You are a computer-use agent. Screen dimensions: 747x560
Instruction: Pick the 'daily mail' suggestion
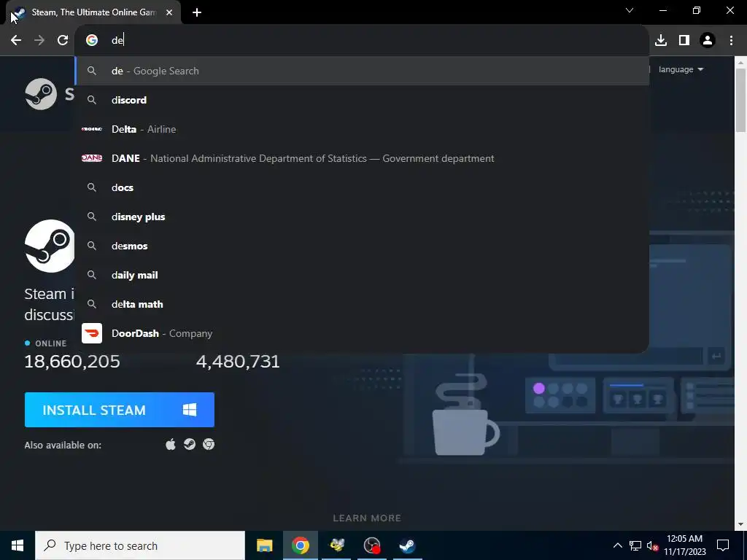click(x=362, y=275)
